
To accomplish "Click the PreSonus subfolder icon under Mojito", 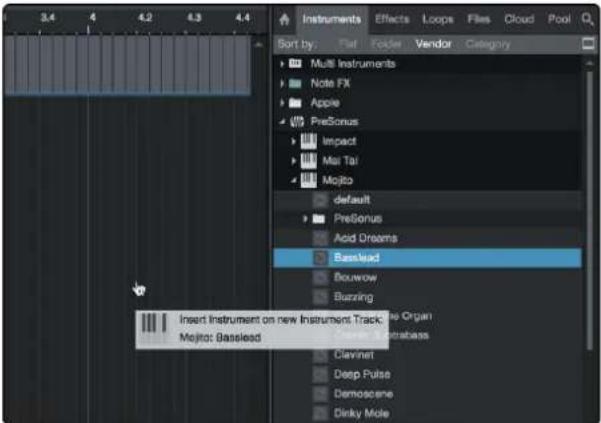I will pos(319,219).
